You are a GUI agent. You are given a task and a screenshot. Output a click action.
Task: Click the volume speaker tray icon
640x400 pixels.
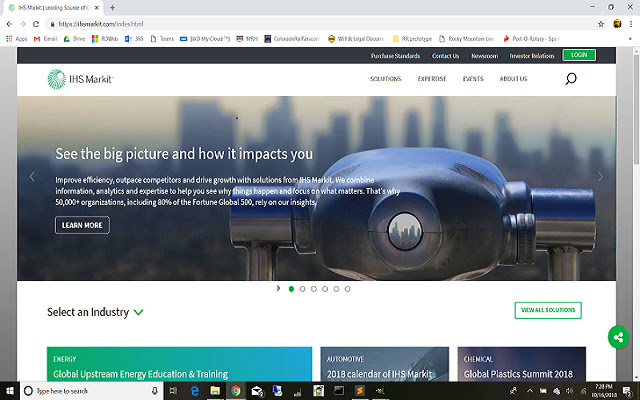point(569,391)
